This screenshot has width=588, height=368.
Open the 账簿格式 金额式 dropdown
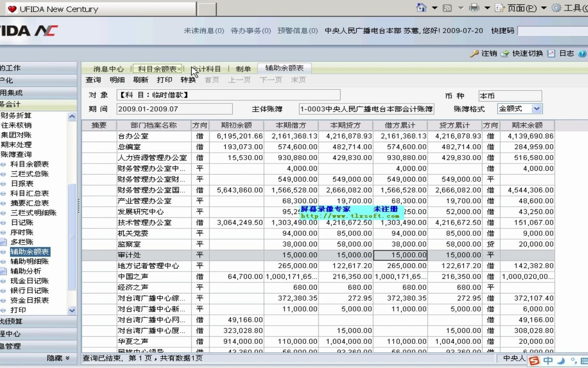[x=537, y=109]
